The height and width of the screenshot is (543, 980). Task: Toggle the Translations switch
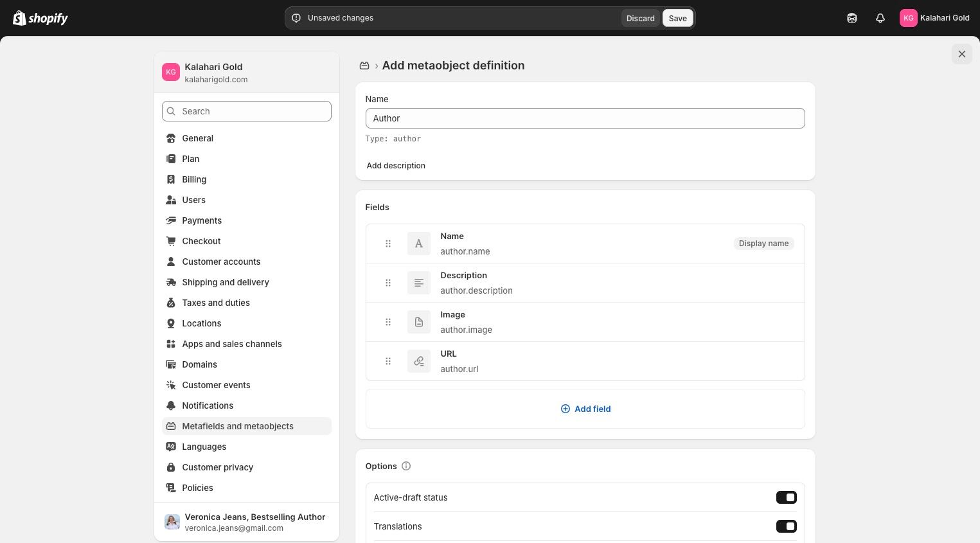click(x=786, y=526)
